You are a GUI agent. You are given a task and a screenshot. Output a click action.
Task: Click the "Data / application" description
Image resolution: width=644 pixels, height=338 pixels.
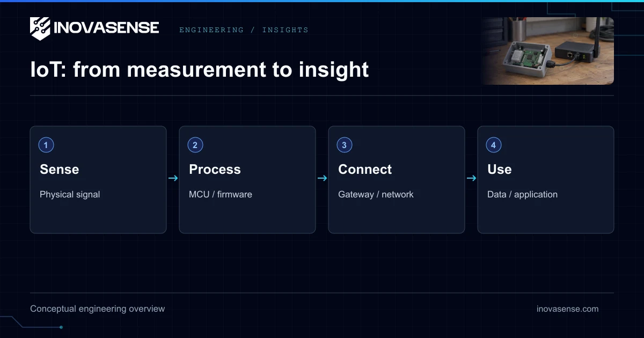click(522, 194)
